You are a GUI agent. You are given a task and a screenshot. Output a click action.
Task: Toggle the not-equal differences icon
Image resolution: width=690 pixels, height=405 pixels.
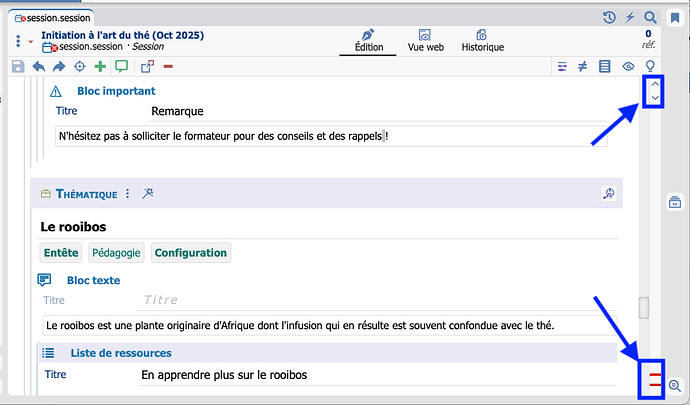(x=583, y=67)
